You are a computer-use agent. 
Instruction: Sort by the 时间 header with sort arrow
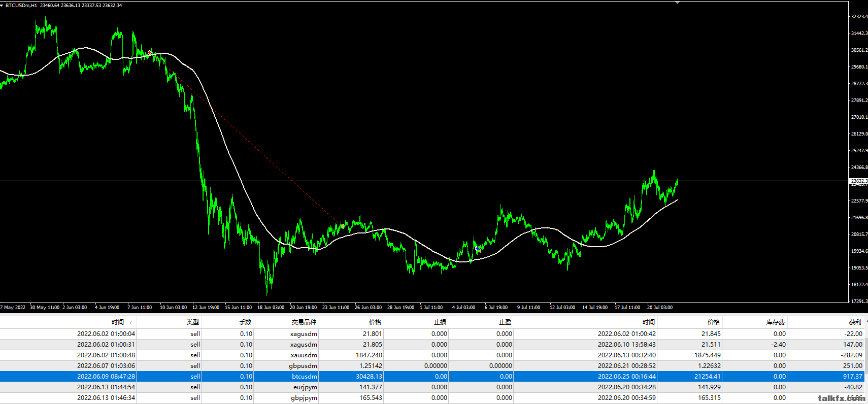coord(118,322)
